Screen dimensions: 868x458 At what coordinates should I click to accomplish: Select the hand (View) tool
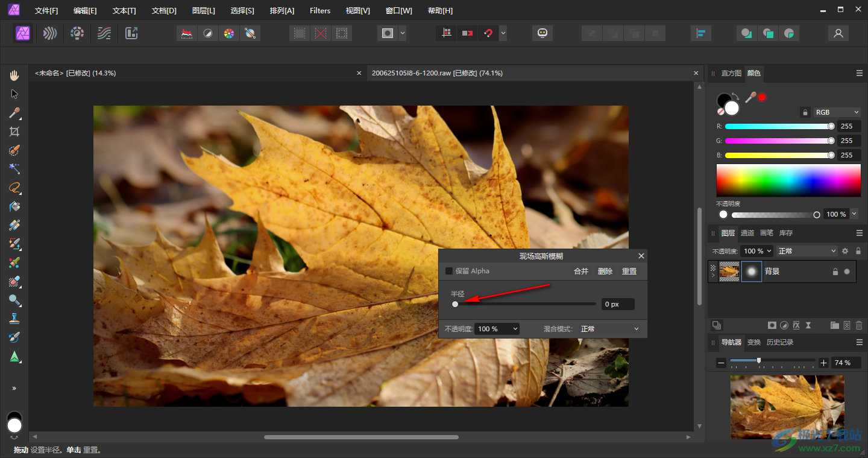tap(14, 75)
